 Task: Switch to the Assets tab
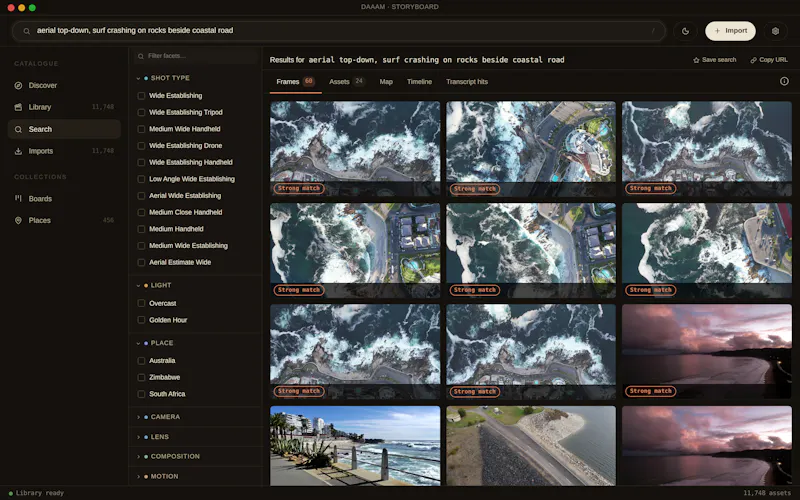tap(346, 82)
